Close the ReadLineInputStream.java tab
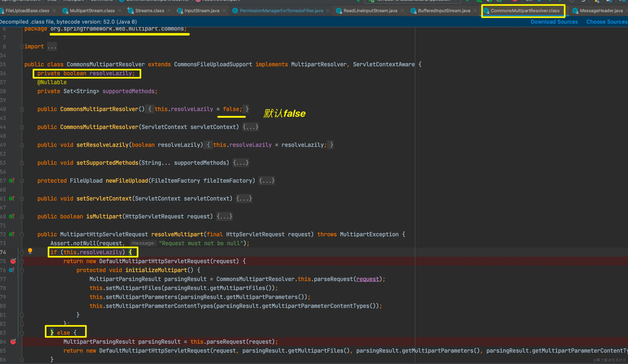628x364 pixels. point(402,11)
